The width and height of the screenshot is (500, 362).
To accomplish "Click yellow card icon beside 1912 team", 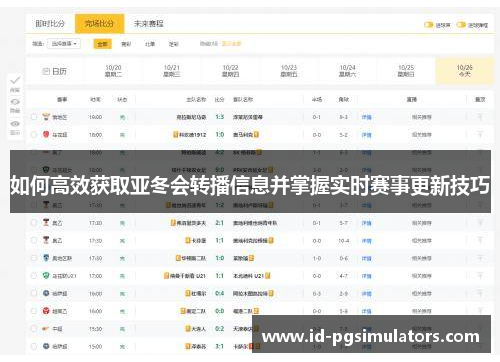I will click(175, 134).
